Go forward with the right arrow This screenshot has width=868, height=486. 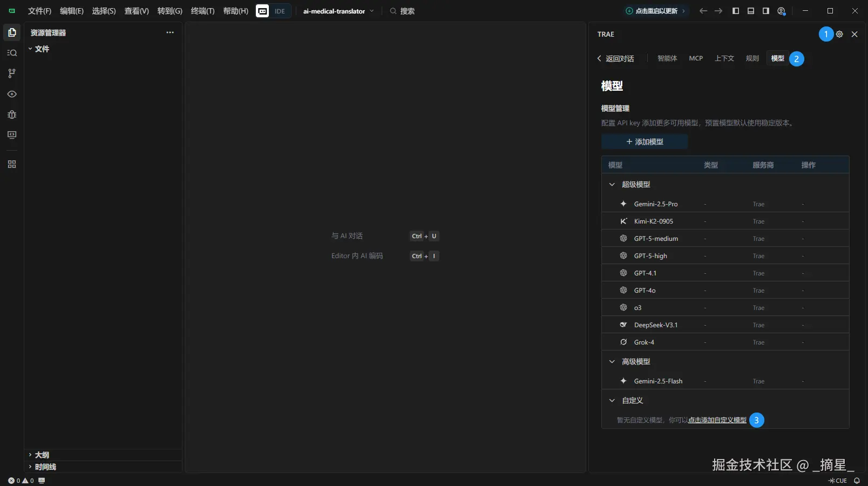(x=718, y=11)
